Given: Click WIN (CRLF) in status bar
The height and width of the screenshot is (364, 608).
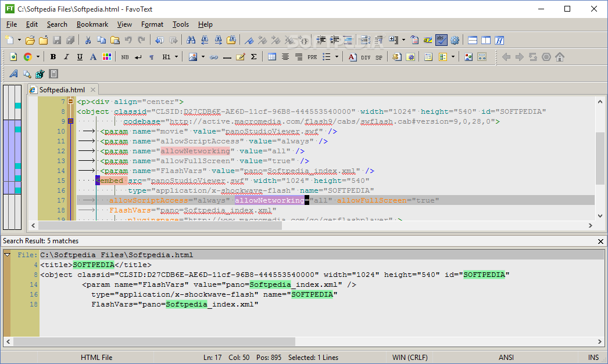Looking at the screenshot, I should pos(410,358).
